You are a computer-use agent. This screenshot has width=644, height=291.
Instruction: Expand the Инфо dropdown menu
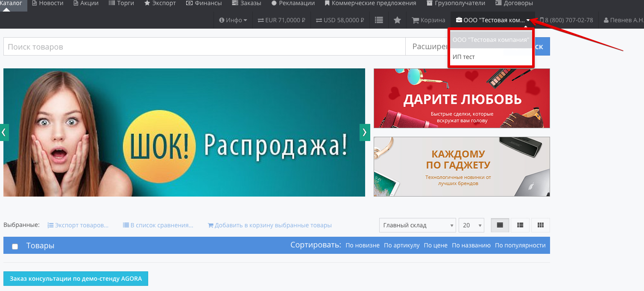tap(233, 20)
